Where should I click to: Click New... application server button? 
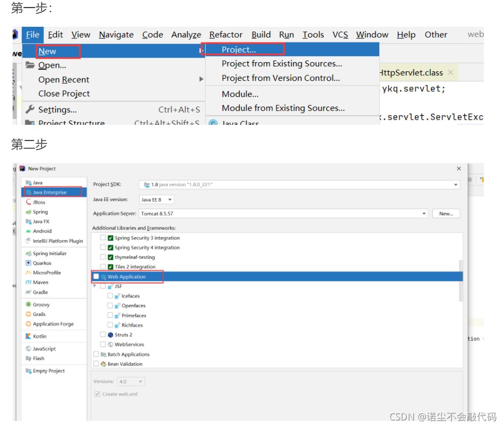tap(446, 214)
